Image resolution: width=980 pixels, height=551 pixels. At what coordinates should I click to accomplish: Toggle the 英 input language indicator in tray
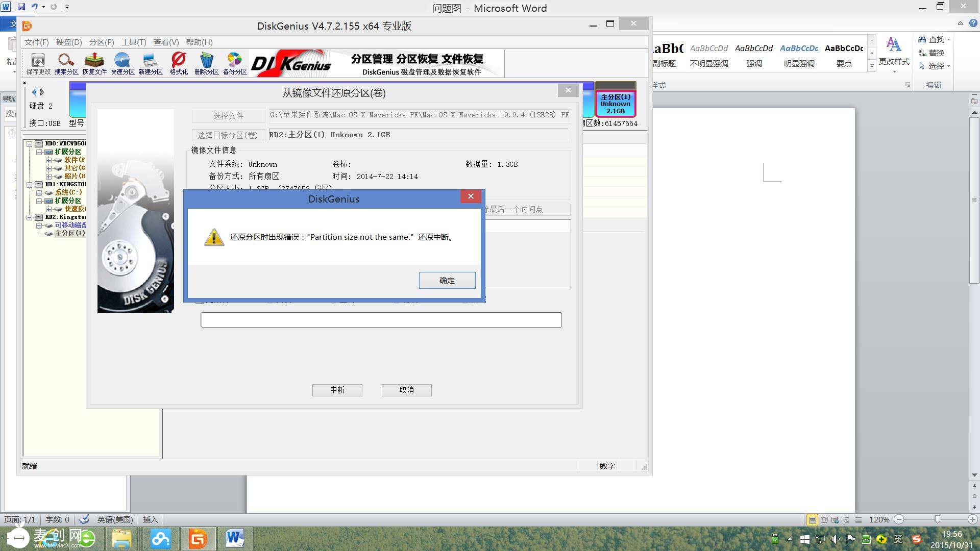click(x=898, y=538)
